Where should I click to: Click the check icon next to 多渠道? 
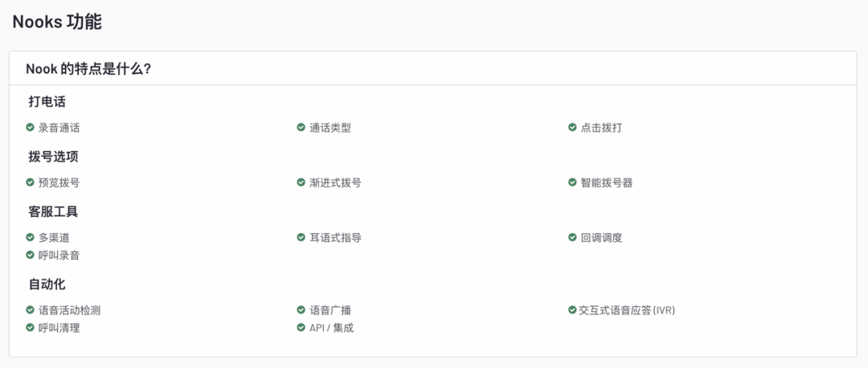31,237
